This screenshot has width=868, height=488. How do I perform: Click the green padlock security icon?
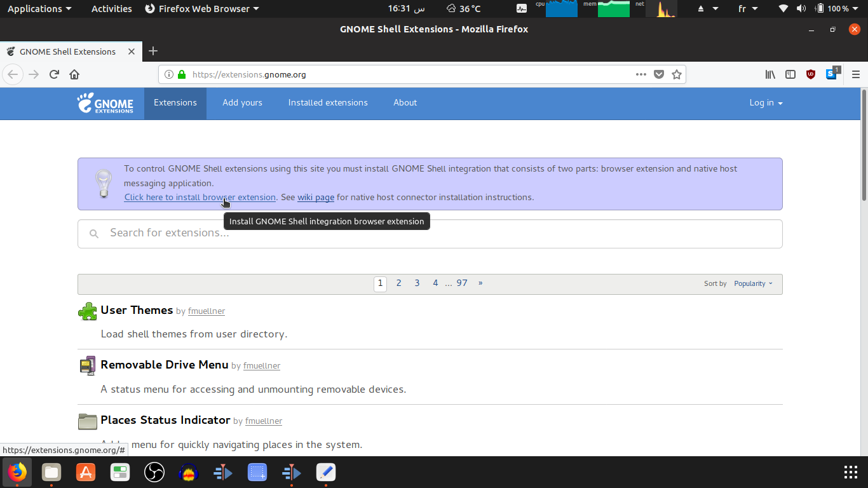point(182,74)
